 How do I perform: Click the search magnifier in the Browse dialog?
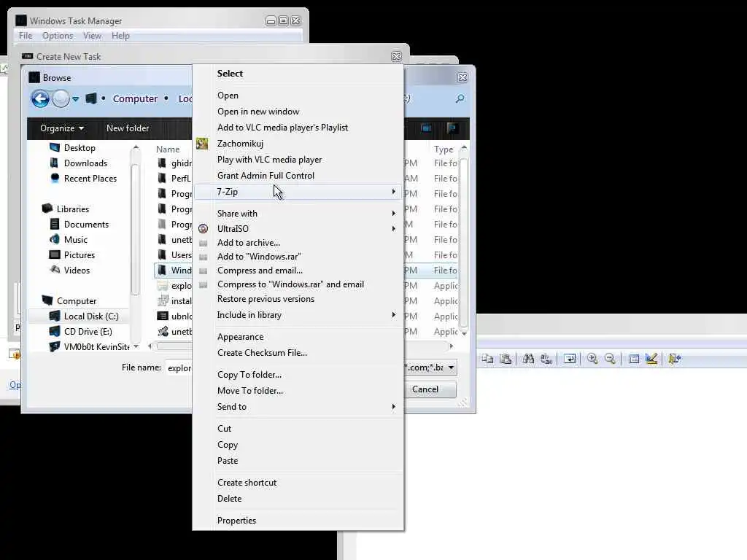[x=460, y=98]
